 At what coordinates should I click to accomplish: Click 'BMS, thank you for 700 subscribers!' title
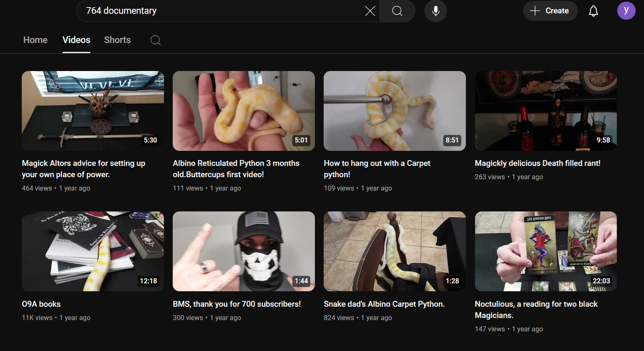[237, 304]
